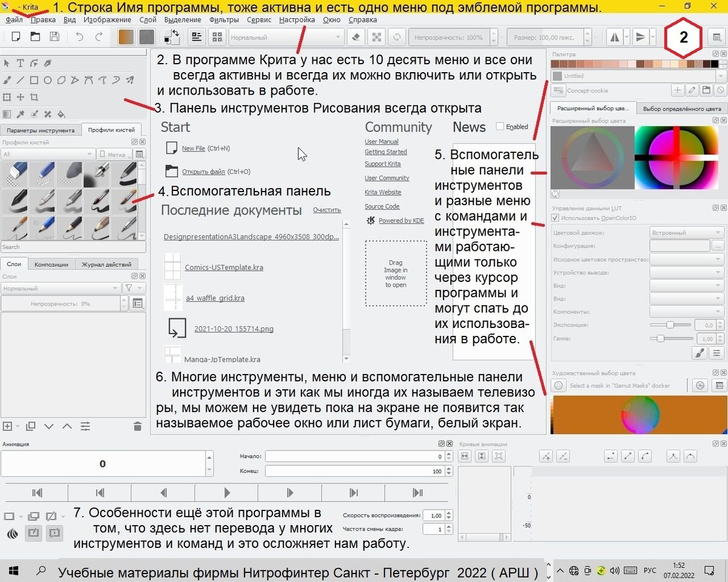Viewport: 728px width, 582px height.
Task: Select the Ellipse tool
Action: [x=47, y=79]
